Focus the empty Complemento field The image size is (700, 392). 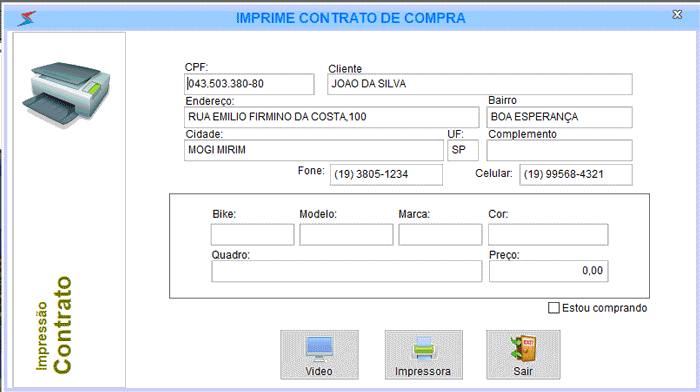[559, 150]
